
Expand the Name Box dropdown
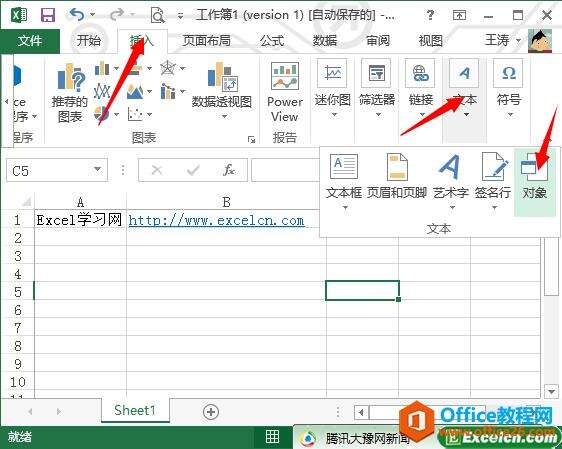[x=97, y=169]
